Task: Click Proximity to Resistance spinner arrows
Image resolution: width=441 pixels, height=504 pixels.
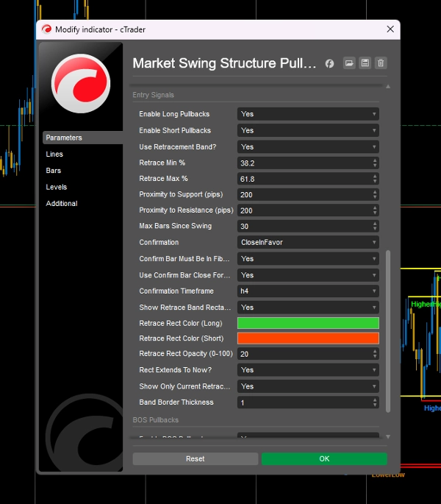Action: tap(375, 210)
